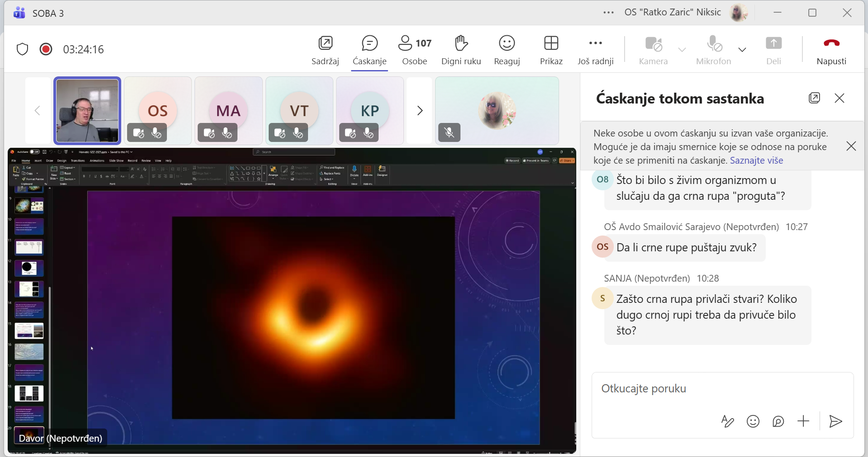
Task: Open the text formatting options in chat
Action: [727, 421]
